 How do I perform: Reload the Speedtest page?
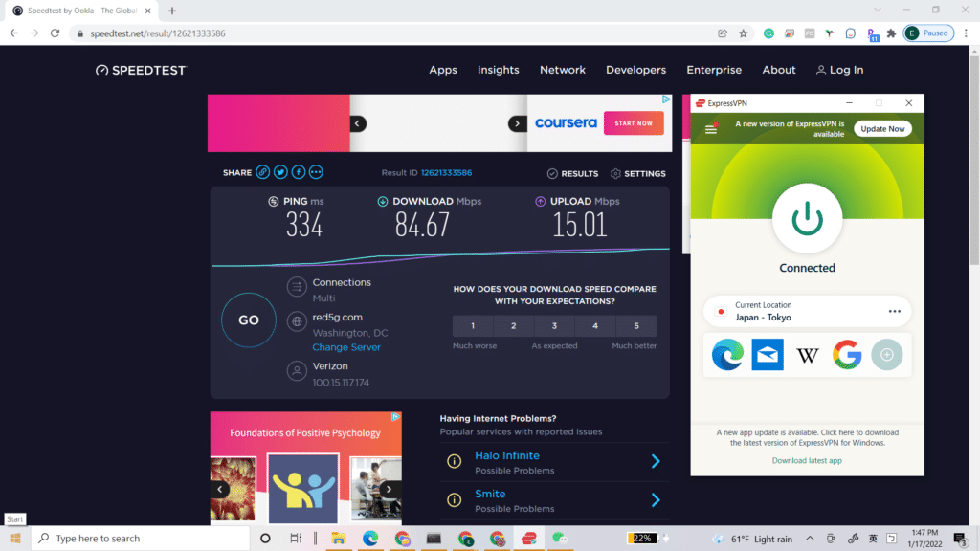click(55, 33)
